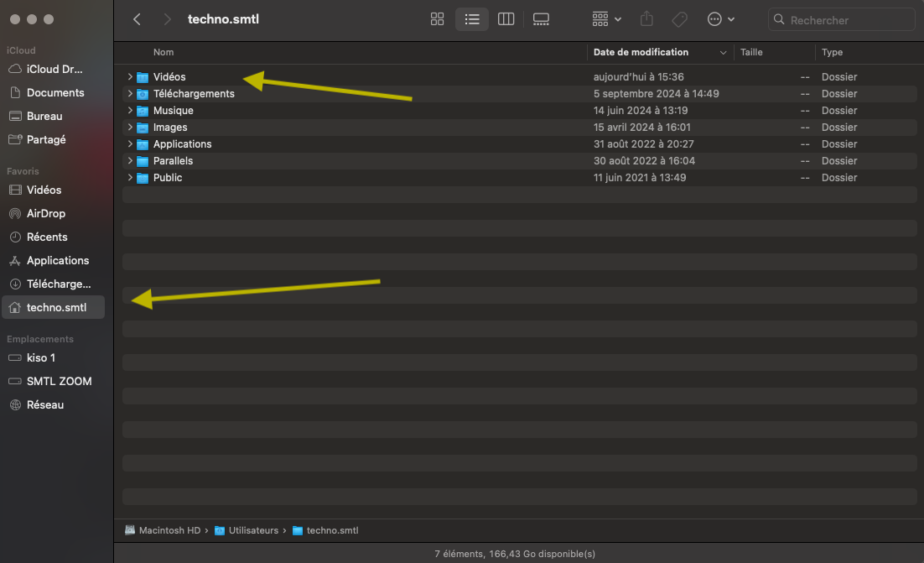
Task: Select SMTL ZOOM volume in sidebar
Action: coord(59,381)
